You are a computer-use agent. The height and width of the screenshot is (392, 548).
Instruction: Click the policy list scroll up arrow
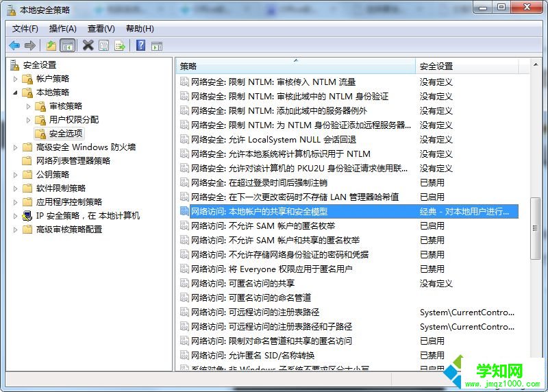pyautogui.click(x=536, y=64)
